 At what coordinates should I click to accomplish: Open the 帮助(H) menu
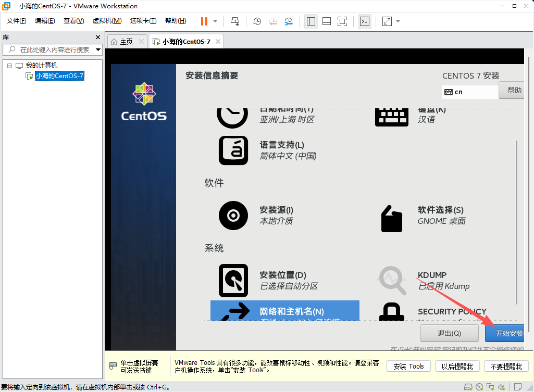click(176, 21)
